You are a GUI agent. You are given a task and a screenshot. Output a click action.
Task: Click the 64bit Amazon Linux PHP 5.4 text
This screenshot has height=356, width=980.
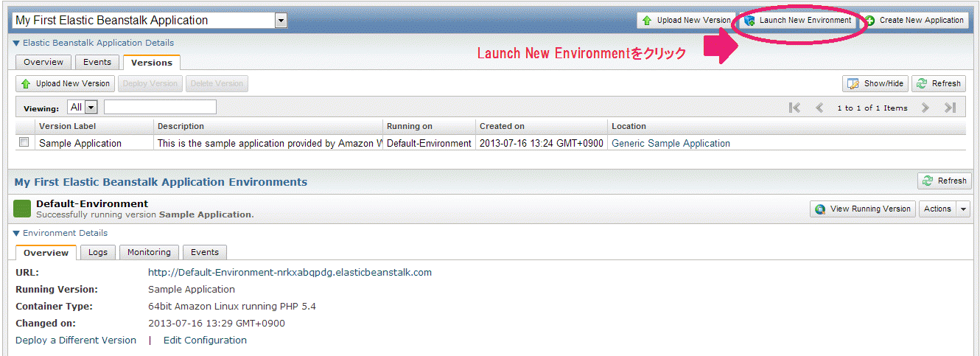click(x=232, y=307)
